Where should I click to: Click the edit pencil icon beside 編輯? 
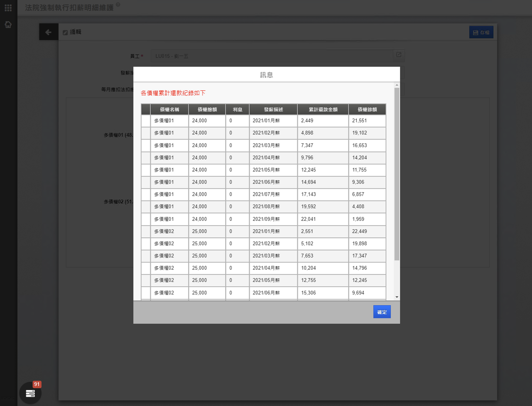coord(65,33)
